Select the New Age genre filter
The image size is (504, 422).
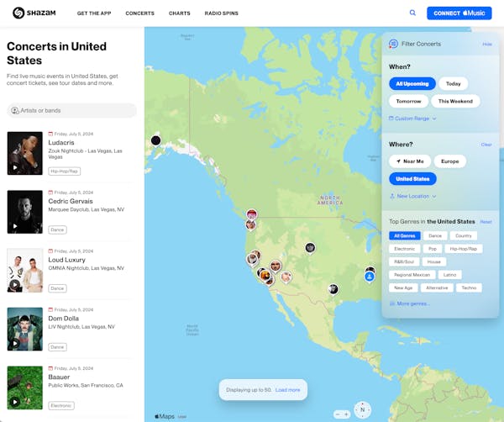[x=403, y=287]
